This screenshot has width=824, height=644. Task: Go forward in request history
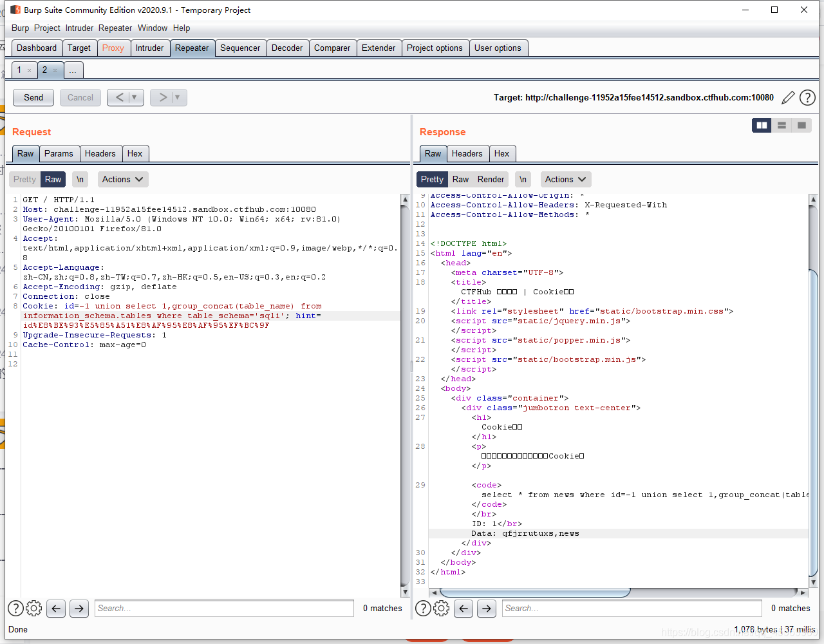click(162, 98)
